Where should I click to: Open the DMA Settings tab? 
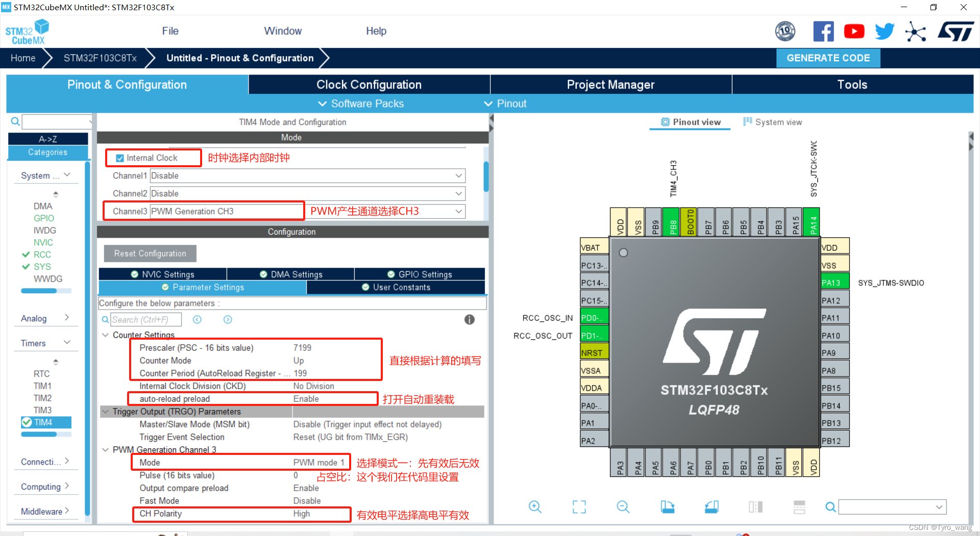(290, 274)
